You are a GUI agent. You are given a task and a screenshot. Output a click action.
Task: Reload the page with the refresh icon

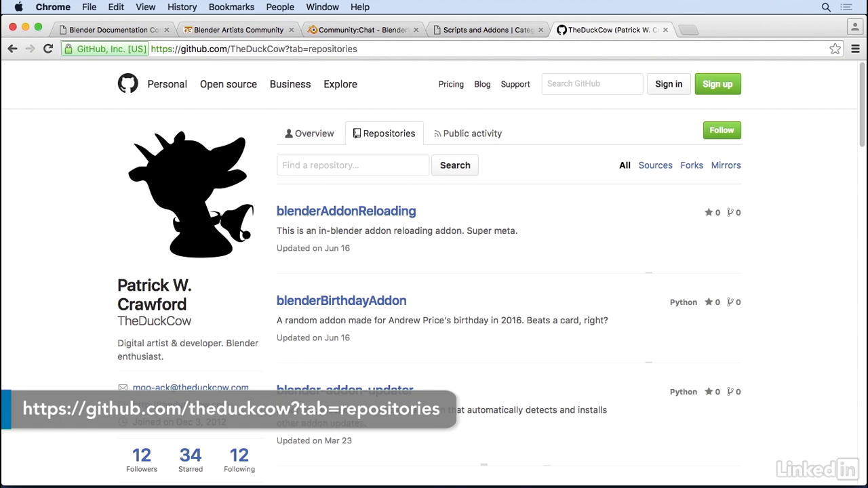(x=48, y=49)
